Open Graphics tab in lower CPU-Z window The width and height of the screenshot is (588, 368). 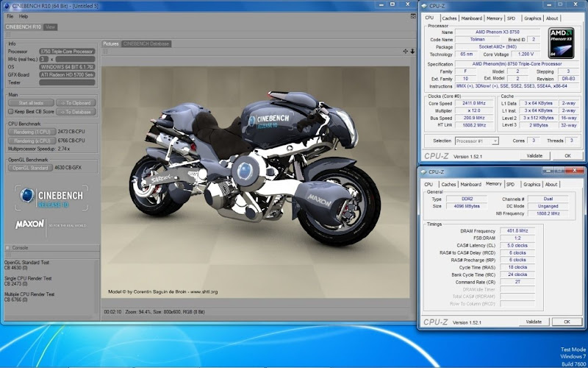(x=532, y=185)
